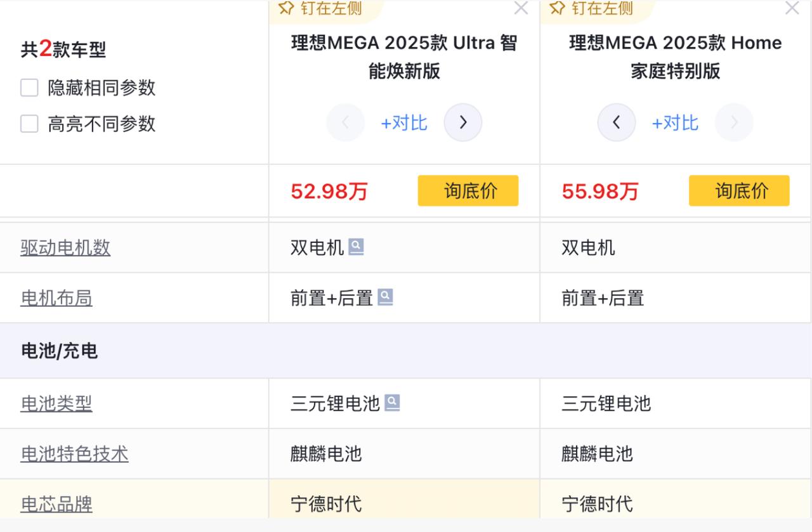The width and height of the screenshot is (812, 532).
Task: Open the 驱动电机数 parameter link
Action: coord(65,247)
